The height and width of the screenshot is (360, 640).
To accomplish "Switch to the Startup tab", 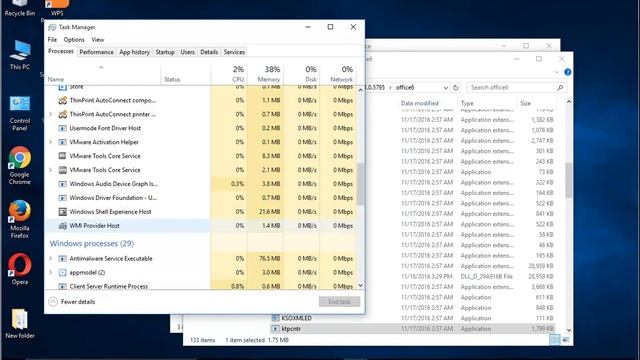I will [x=165, y=52].
